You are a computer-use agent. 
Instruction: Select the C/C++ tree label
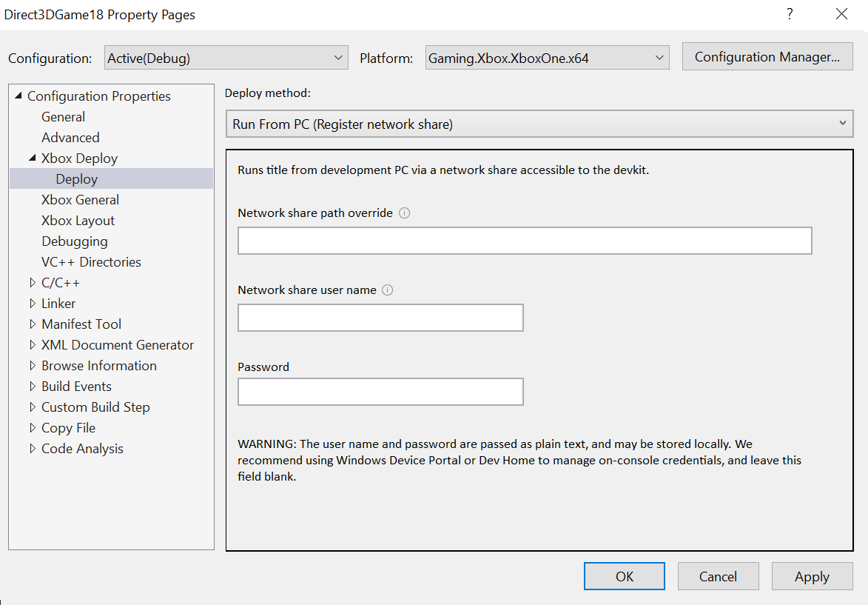coord(61,283)
